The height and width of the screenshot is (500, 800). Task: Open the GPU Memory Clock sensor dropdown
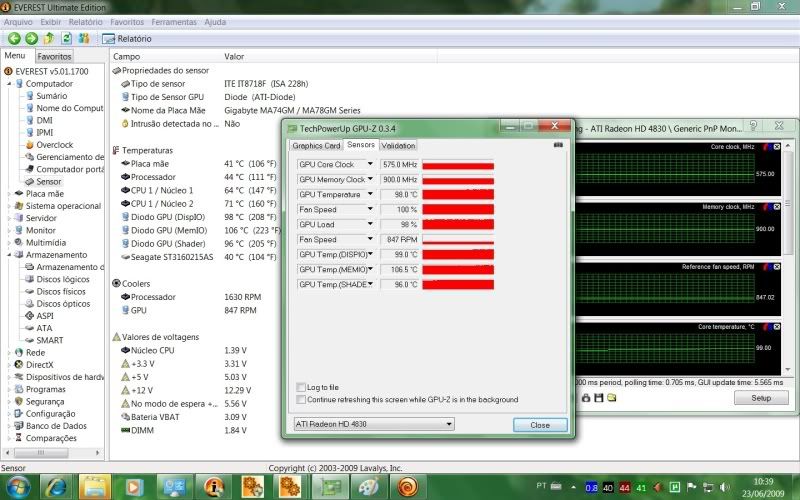coord(370,180)
